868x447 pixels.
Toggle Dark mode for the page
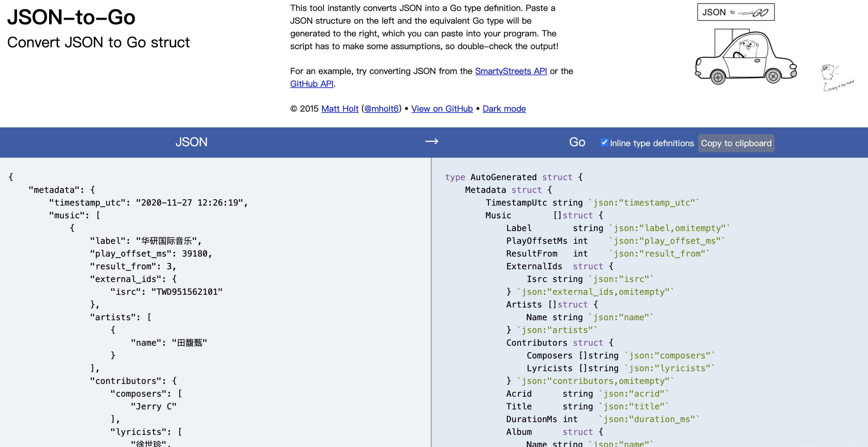[504, 109]
